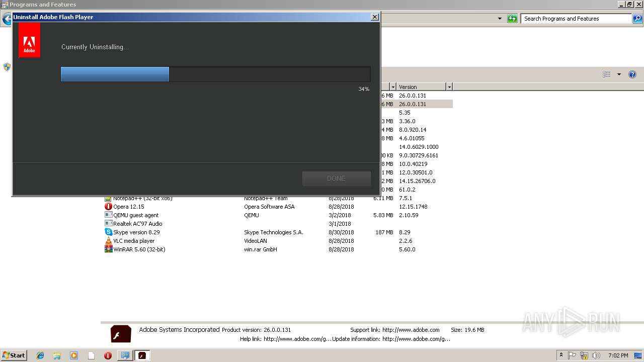The height and width of the screenshot is (362, 644).
Task: Launch Internet Explorer from taskbar
Action: (40, 355)
